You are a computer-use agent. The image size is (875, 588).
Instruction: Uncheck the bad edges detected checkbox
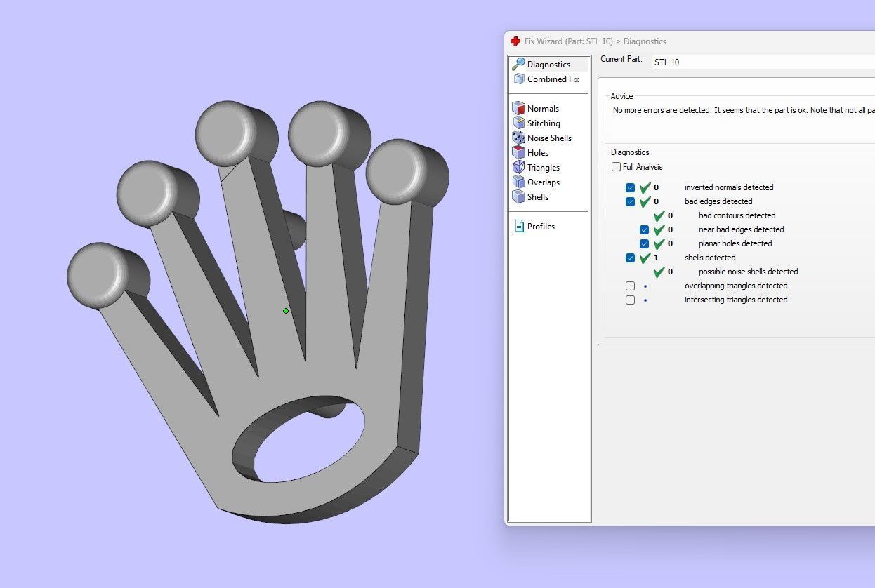pos(630,201)
